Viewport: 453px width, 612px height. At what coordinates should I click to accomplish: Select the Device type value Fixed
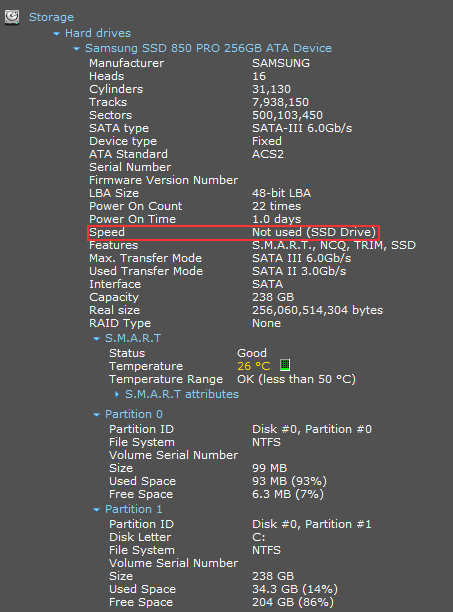tap(266, 141)
